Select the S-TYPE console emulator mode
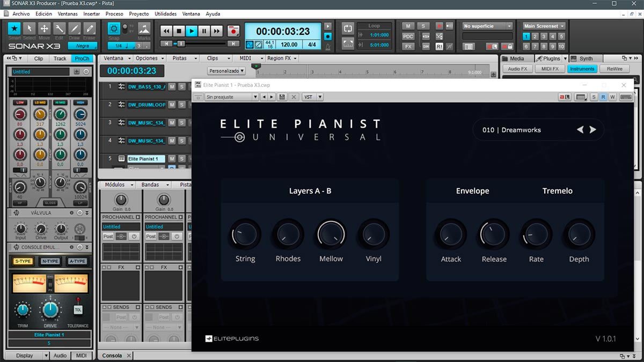Viewport: 644px width, 362px height. [x=23, y=261]
